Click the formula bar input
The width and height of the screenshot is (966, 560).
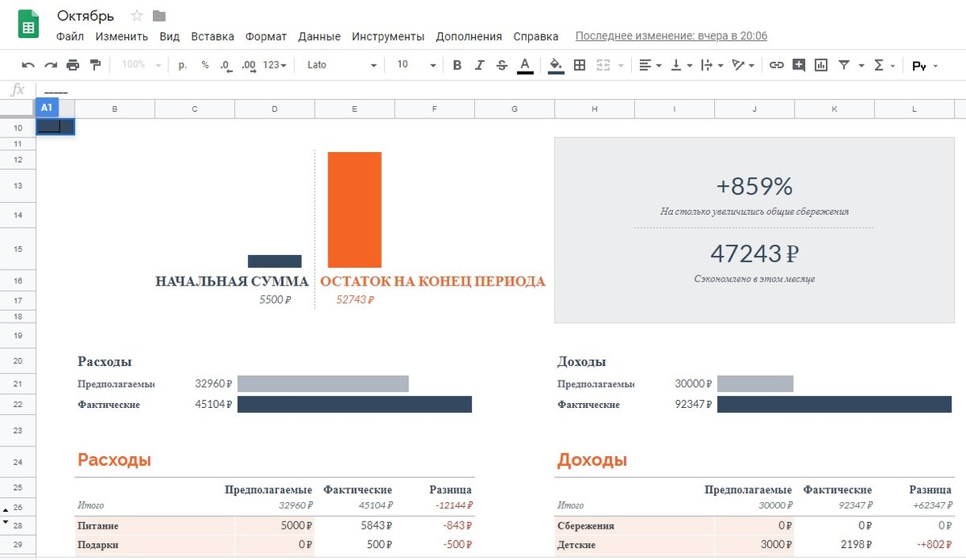pyautogui.click(x=499, y=89)
